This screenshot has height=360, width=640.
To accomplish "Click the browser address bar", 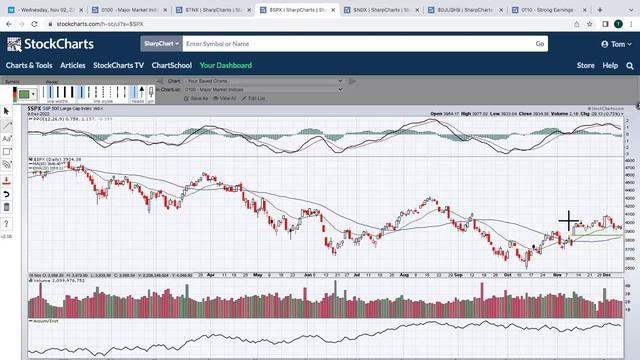I will click(306, 24).
